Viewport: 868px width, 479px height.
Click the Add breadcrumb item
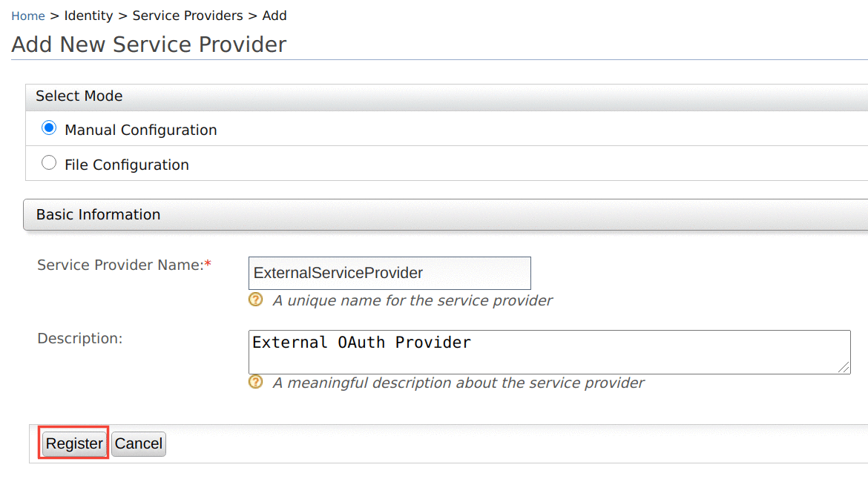coord(274,16)
